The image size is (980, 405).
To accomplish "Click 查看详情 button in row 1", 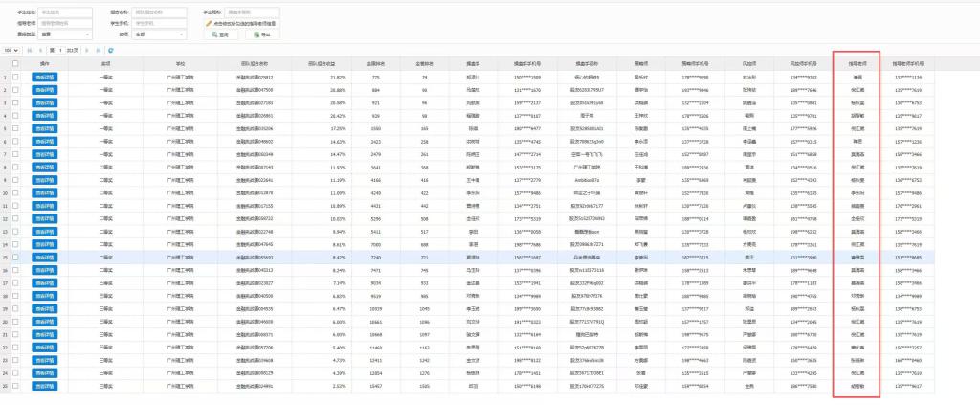I will coord(44,76).
